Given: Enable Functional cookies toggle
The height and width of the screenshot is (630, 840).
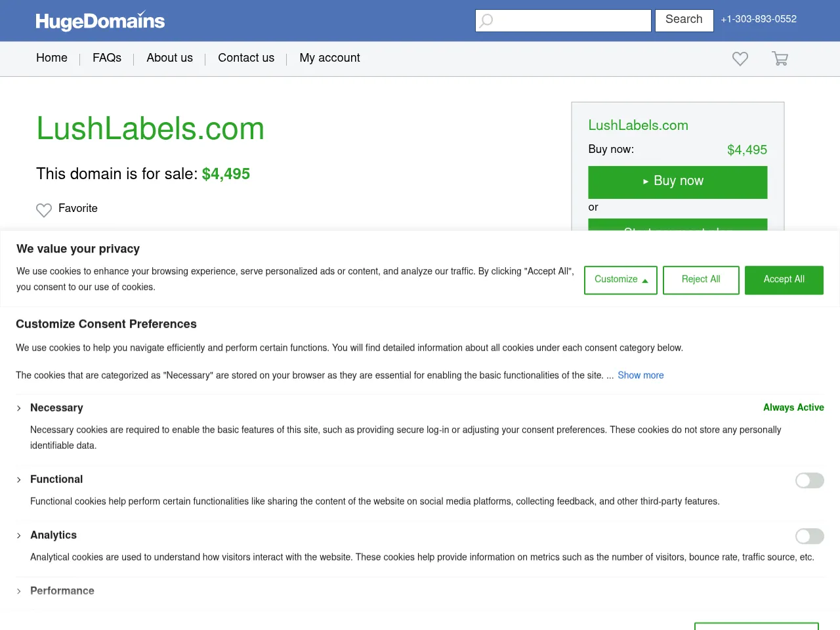Looking at the screenshot, I should coord(809,480).
